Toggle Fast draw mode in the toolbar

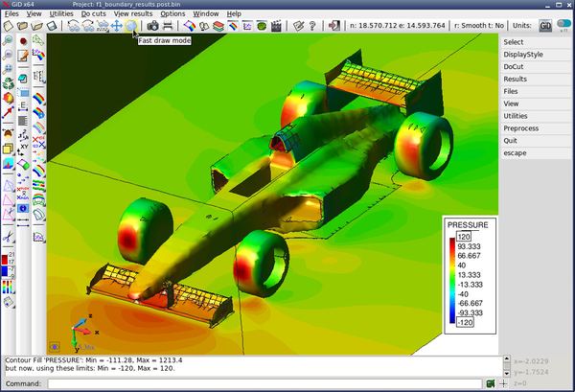pos(129,26)
